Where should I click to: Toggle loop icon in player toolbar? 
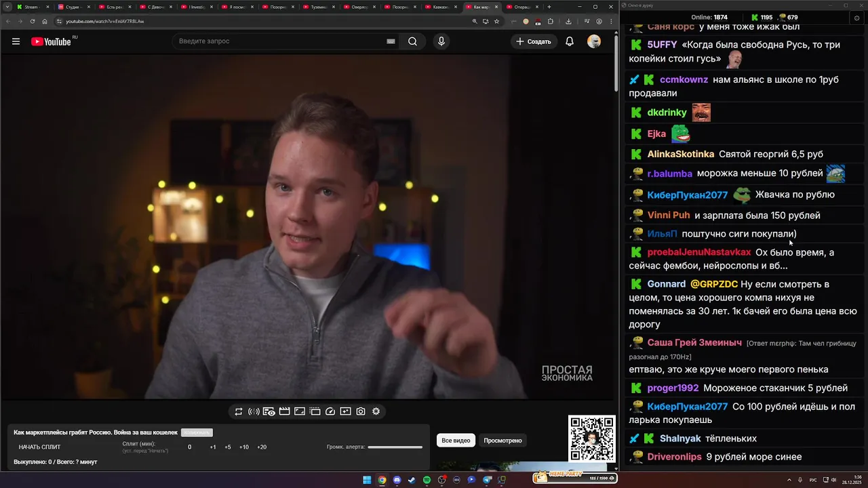pyautogui.click(x=239, y=411)
